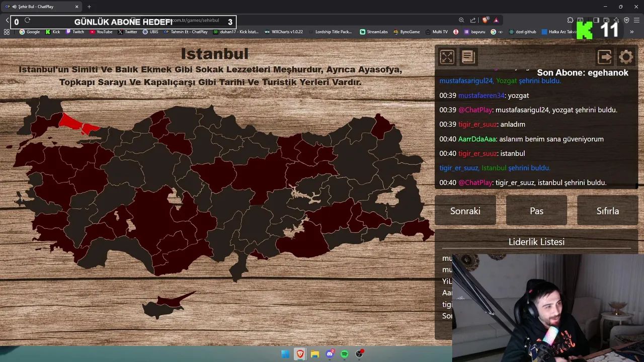Click the 'Istanbul' city title heading
This screenshot has width=644, height=362.
click(215, 54)
